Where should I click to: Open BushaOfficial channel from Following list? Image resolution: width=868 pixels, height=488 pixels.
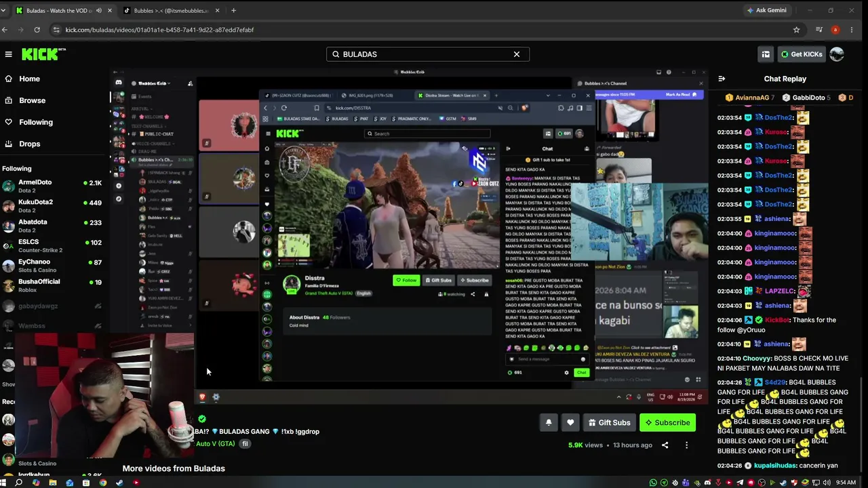point(52,285)
